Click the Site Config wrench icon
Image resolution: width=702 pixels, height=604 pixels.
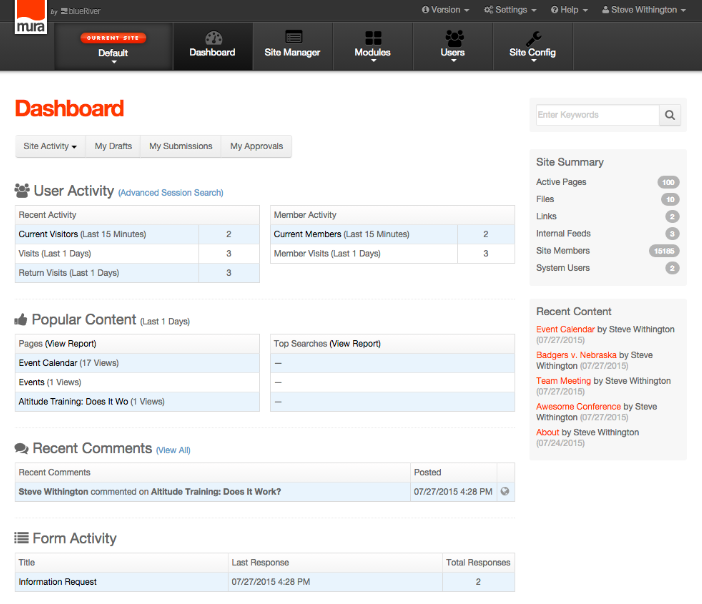pyautogui.click(x=533, y=39)
